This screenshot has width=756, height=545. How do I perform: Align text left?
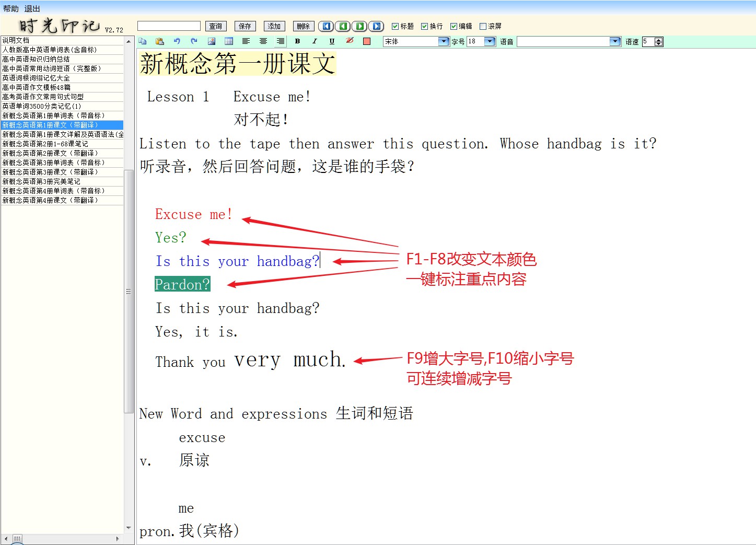click(x=246, y=41)
